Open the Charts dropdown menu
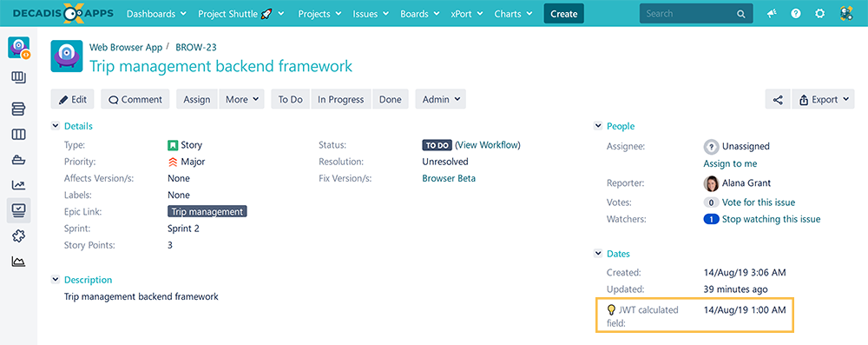This screenshot has width=868, height=345. pos(514,14)
